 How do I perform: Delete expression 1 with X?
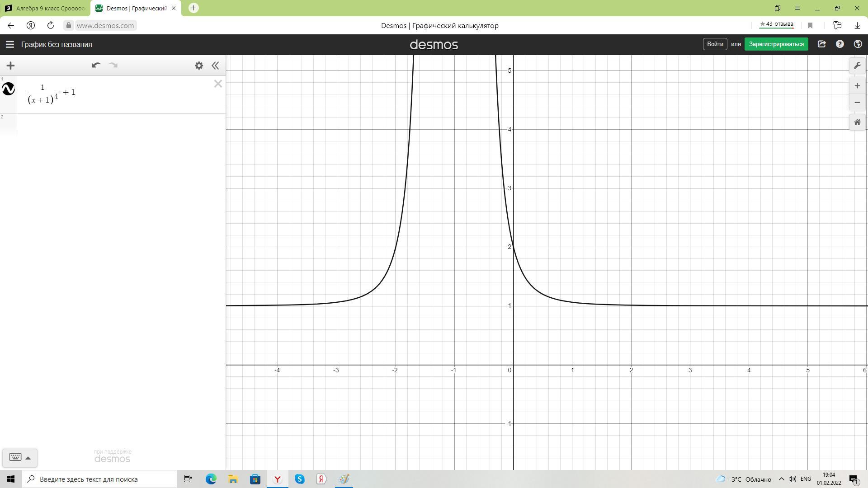tap(218, 84)
